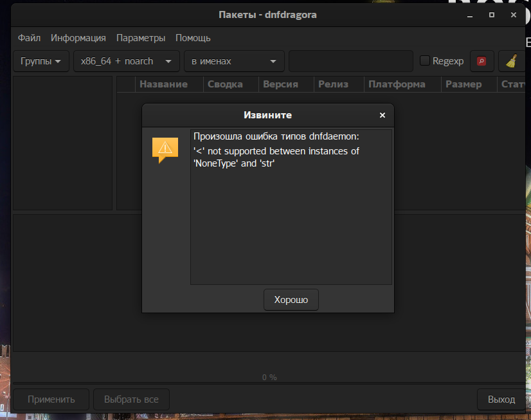Click the broom clear-search icon
The height and width of the screenshot is (420, 531).
(x=511, y=61)
